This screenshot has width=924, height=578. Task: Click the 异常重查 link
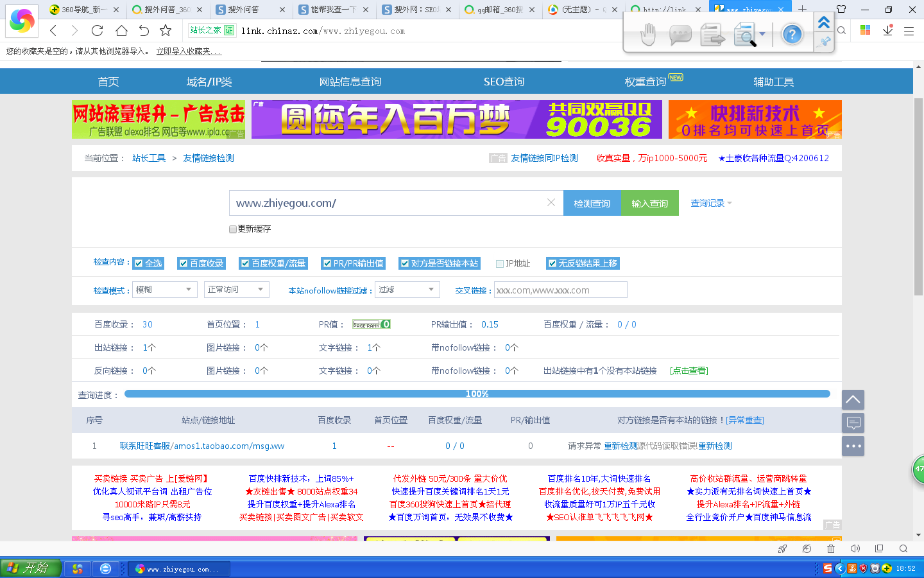(x=745, y=420)
